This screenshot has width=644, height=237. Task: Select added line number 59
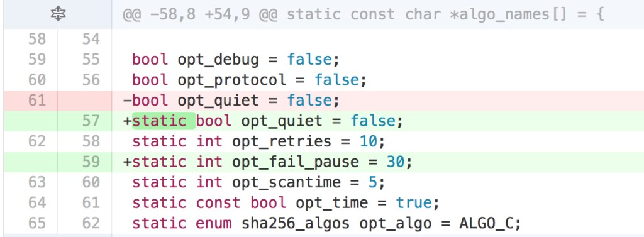pyautogui.click(x=91, y=162)
